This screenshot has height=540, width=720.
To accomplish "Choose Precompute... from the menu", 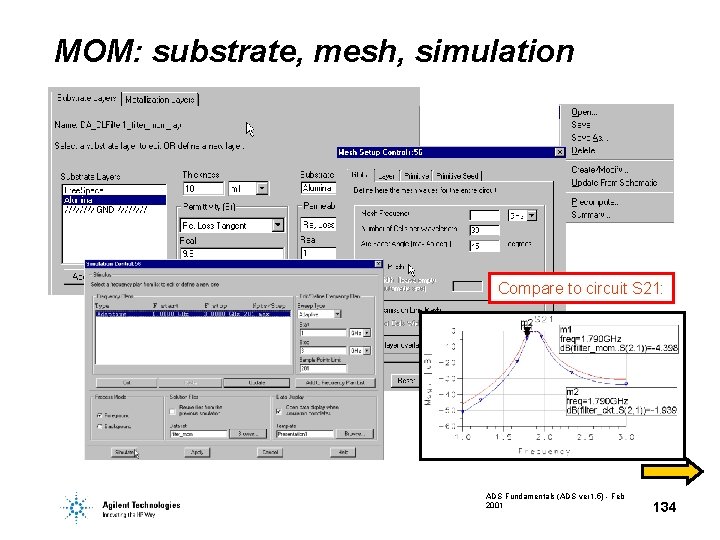I will tap(595, 202).
